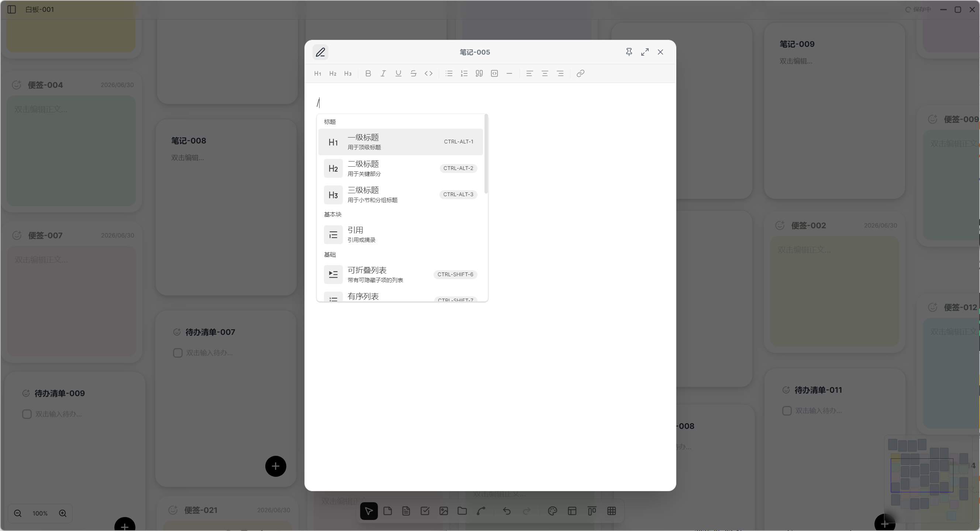
Task: Check the 待办清单-007 to-do checkbox
Action: tap(178, 353)
